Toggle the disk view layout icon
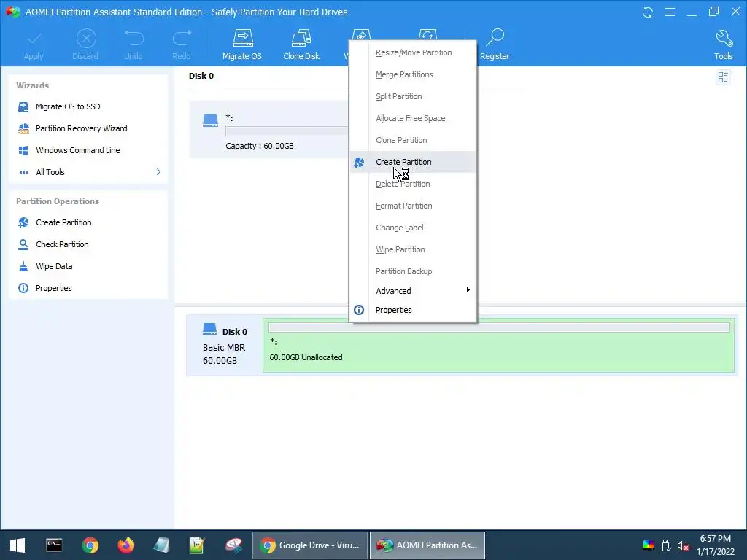 (x=723, y=77)
